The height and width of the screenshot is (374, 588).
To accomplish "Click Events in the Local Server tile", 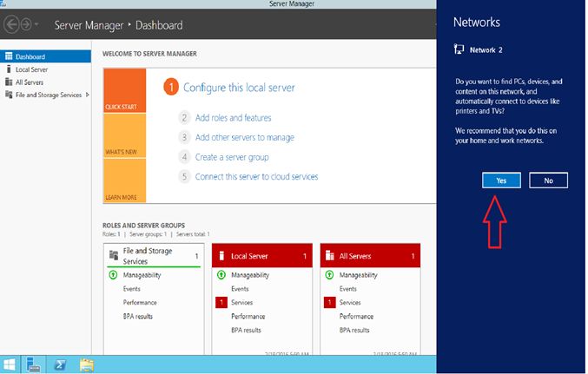I will pos(240,289).
